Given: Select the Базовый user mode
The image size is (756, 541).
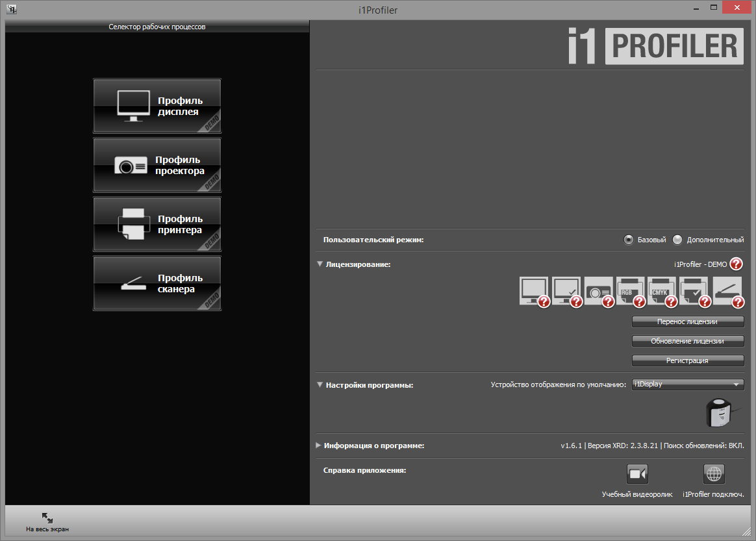Looking at the screenshot, I should [628, 240].
